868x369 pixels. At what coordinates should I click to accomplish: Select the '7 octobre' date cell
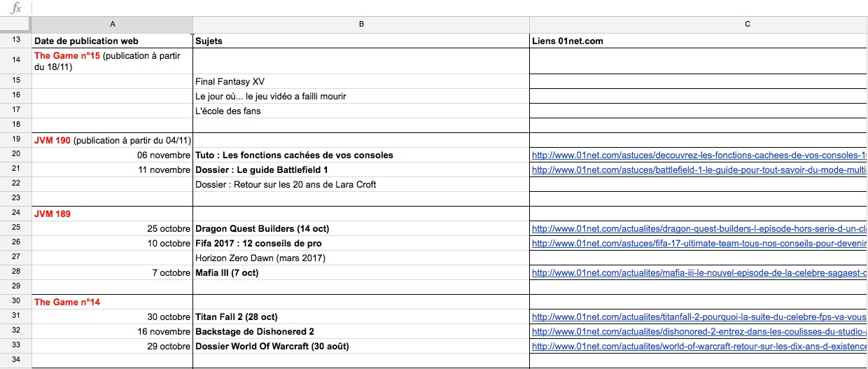coord(113,272)
